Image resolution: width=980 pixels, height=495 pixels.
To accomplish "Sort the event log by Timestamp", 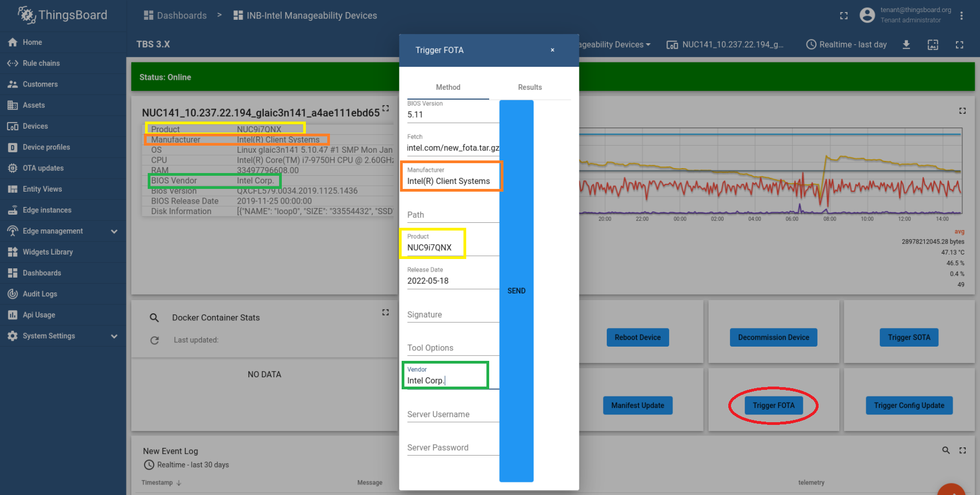I will point(161,482).
